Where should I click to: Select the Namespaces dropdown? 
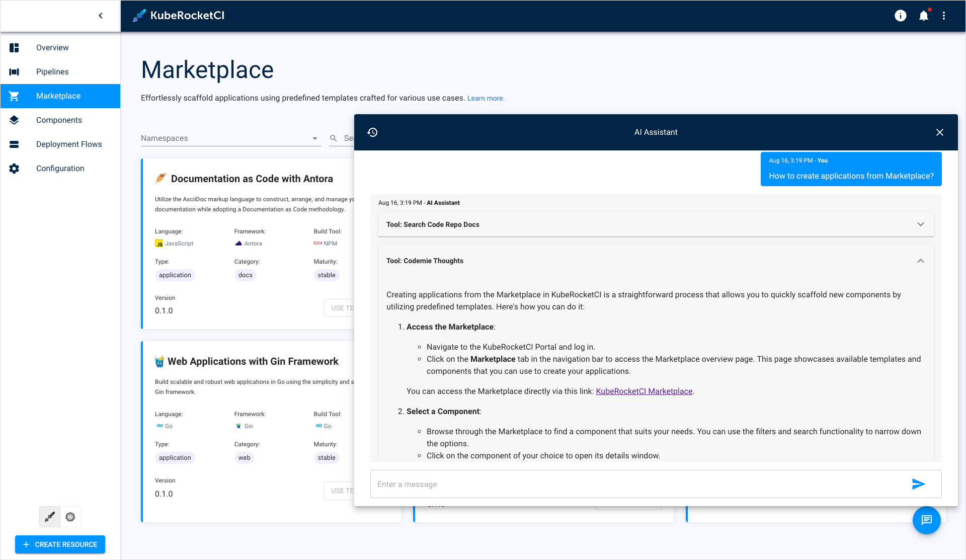pyautogui.click(x=229, y=138)
